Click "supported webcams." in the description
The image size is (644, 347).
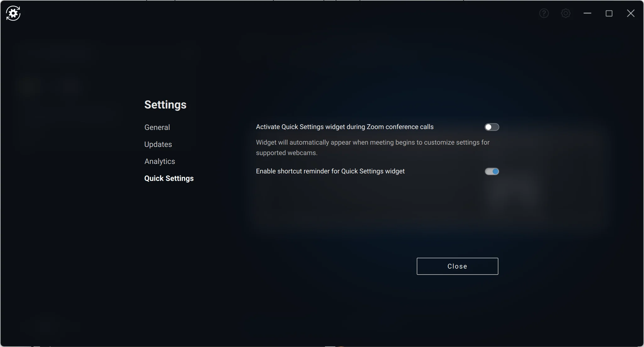287,153
